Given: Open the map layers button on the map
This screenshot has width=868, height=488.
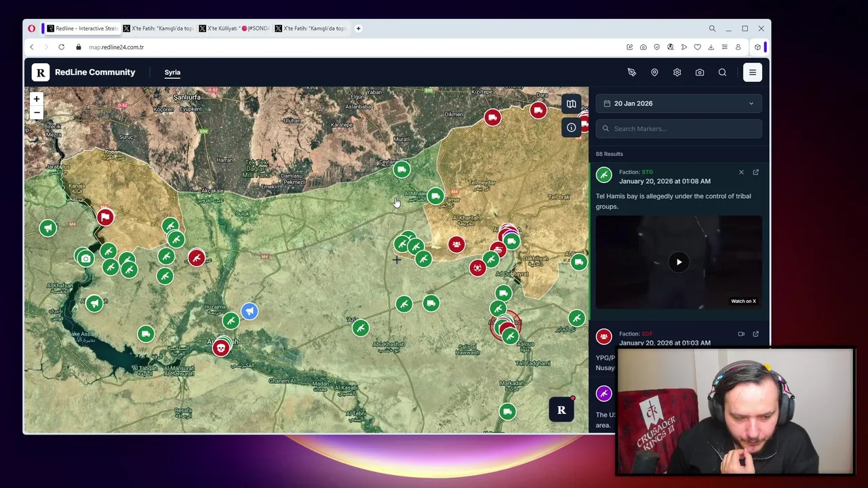Looking at the screenshot, I should click(x=571, y=104).
